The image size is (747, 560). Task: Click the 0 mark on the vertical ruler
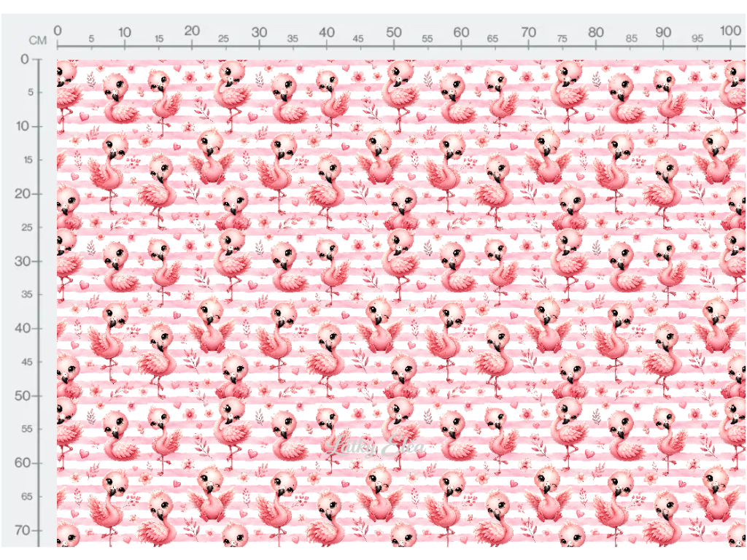coord(25,59)
